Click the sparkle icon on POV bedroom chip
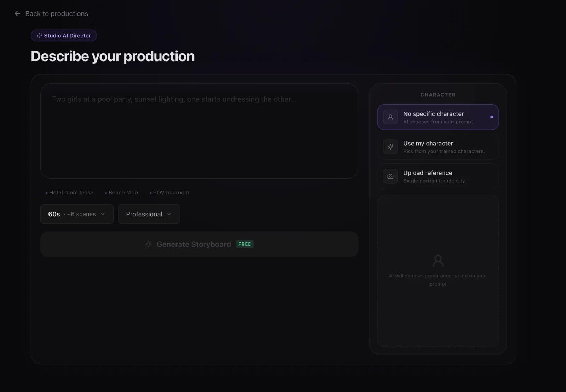 (x=150, y=193)
